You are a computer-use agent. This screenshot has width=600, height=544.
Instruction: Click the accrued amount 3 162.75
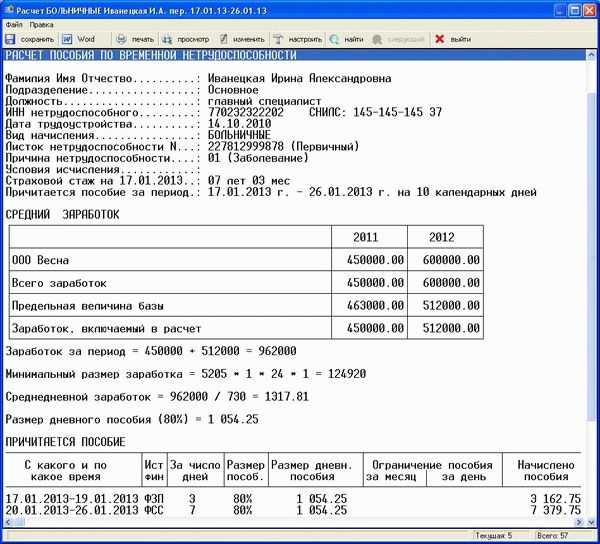pyautogui.click(x=556, y=499)
